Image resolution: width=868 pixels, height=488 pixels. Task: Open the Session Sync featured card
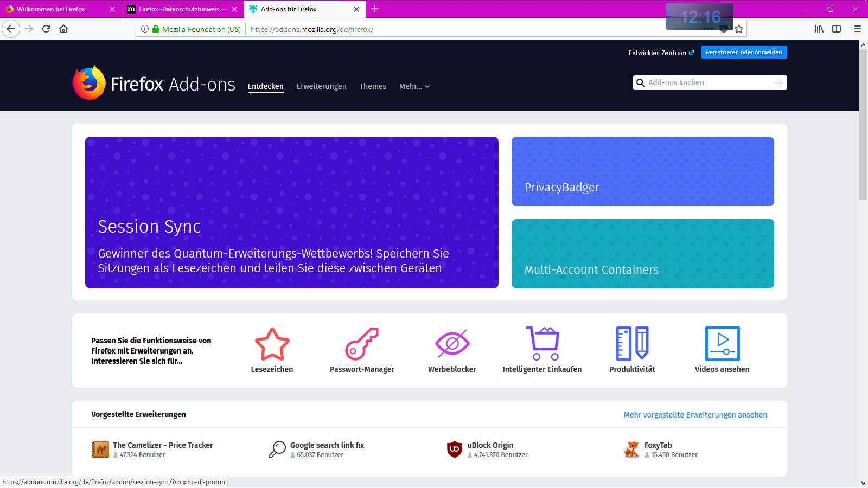pyautogui.click(x=292, y=213)
